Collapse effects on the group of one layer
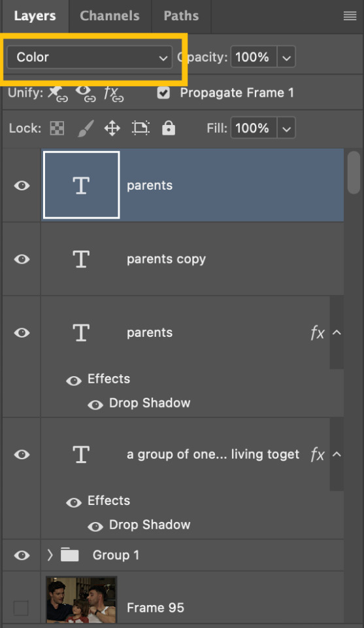This screenshot has height=628, width=364. tap(337, 454)
